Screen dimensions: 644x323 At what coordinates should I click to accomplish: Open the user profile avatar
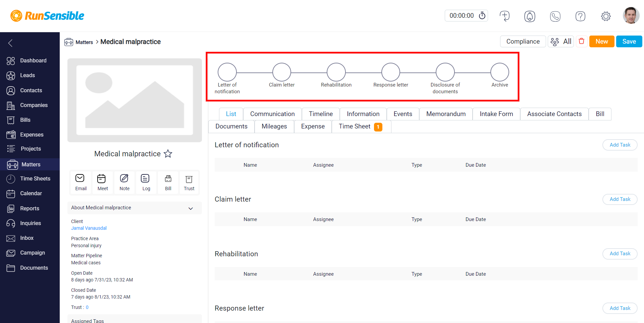click(631, 15)
